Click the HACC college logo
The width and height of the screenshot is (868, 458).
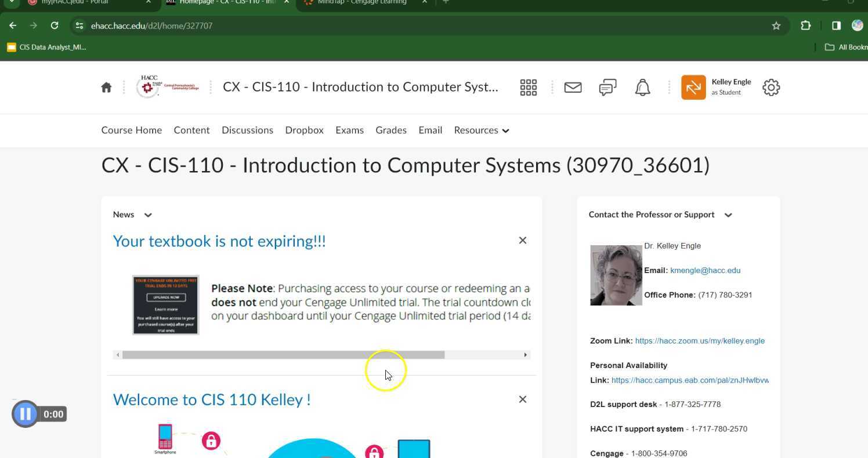coord(168,87)
